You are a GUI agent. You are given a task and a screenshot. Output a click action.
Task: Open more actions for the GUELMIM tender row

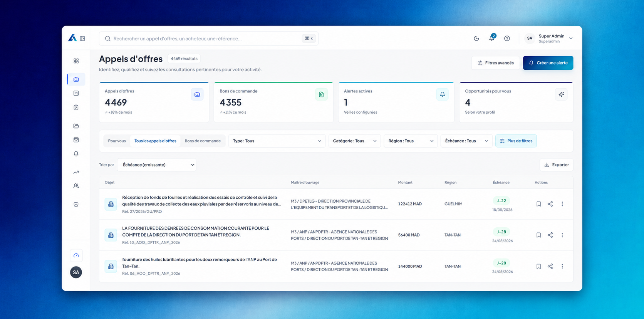coord(562,204)
